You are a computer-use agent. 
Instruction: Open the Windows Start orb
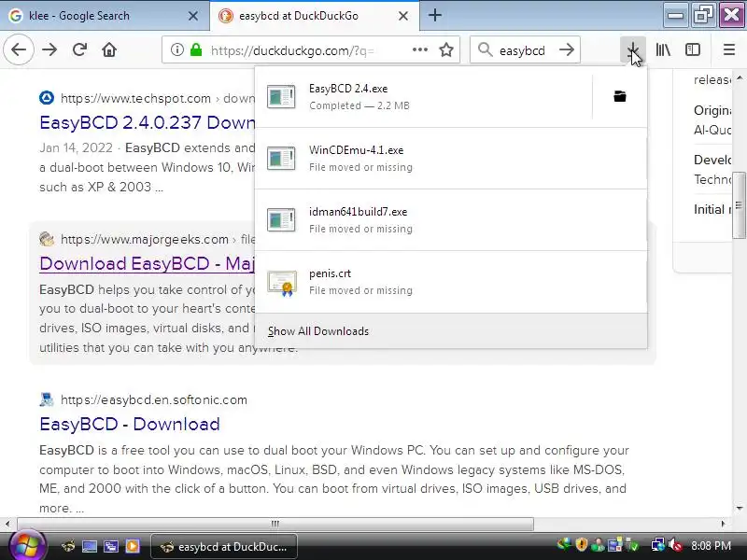click(27, 546)
